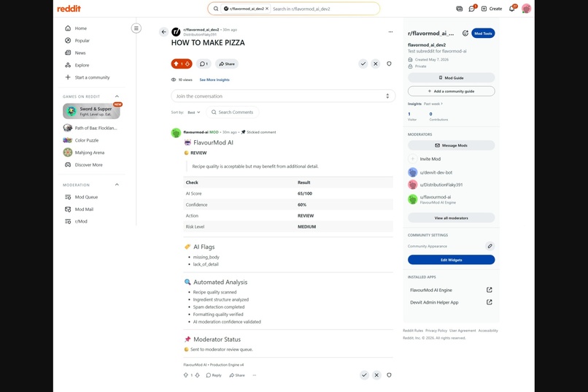Share the stickied comment
Image resolution: width=588 pixels, height=392 pixels.
pos(237,375)
